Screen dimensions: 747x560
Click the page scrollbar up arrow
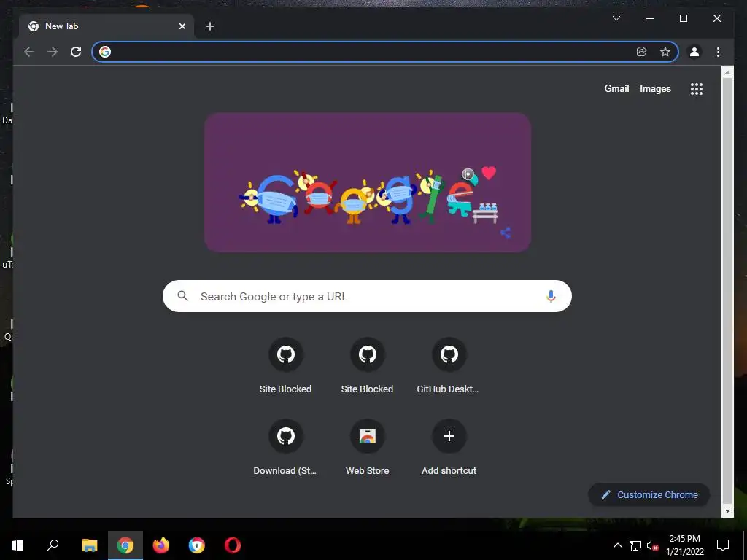(727, 72)
